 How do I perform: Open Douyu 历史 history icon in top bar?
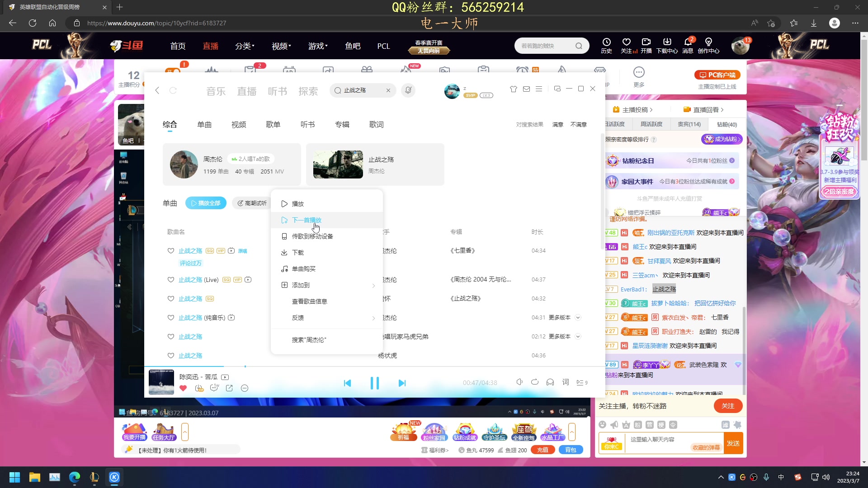coord(606,45)
